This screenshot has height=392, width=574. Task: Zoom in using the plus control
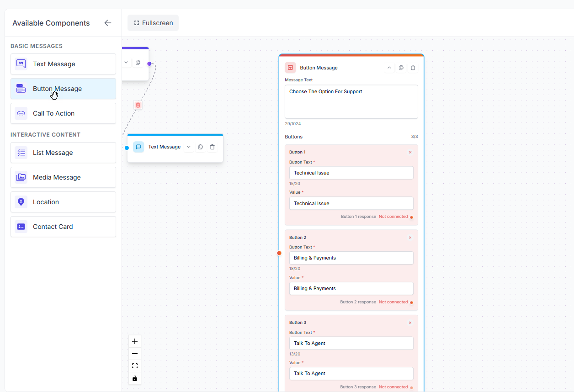pyautogui.click(x=135, y=341)
